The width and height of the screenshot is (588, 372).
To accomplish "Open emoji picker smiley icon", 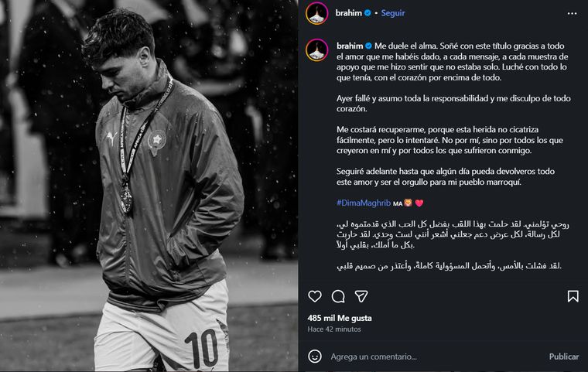I will click(315, 357).
